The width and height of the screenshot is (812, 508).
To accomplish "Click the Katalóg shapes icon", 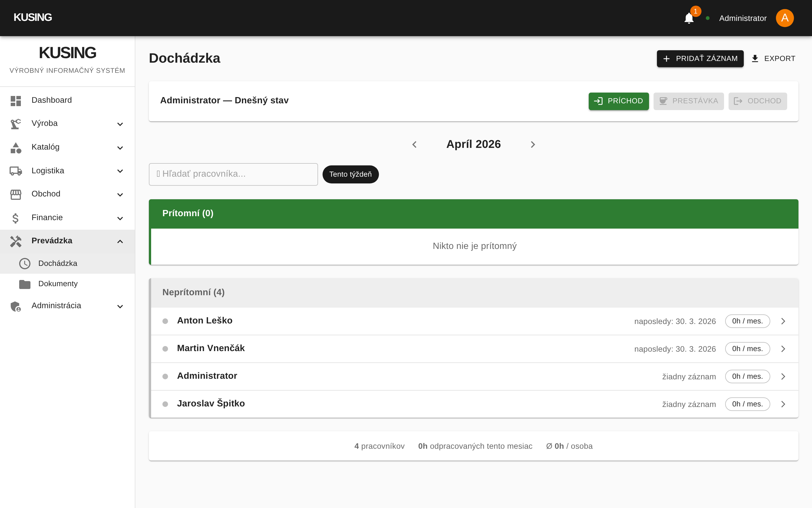I will click(x=16, y=148).
